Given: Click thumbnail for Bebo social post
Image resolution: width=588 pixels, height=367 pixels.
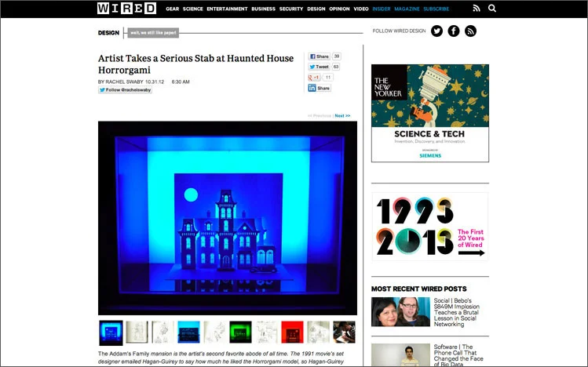Looking at the screenshot, I should [x=400, y=312].
